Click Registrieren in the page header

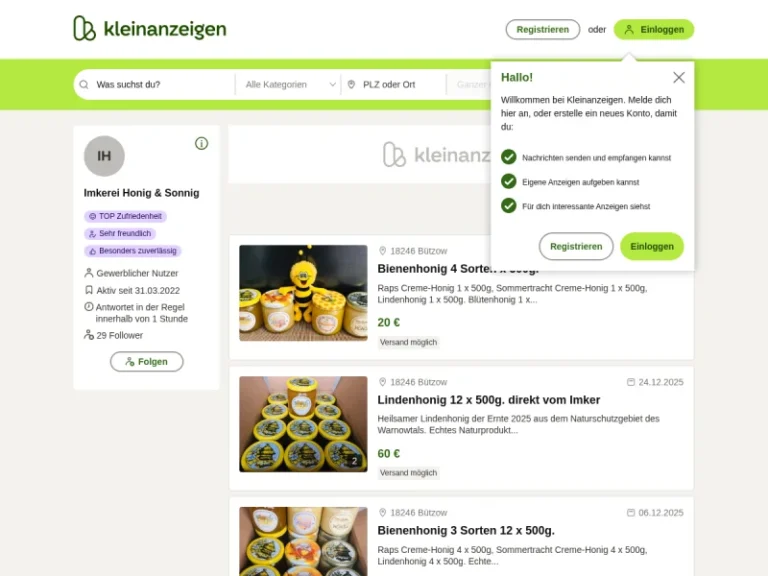click(x=543, y=29)
